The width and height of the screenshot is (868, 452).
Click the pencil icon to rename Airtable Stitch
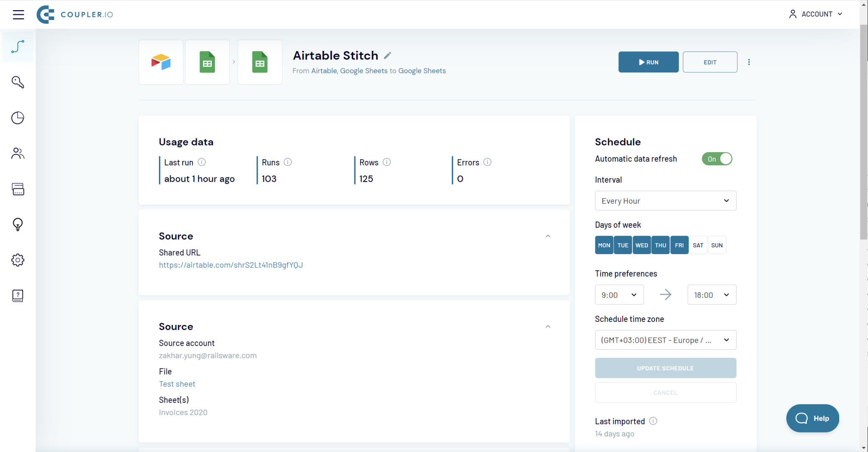[x=387, y=55]
